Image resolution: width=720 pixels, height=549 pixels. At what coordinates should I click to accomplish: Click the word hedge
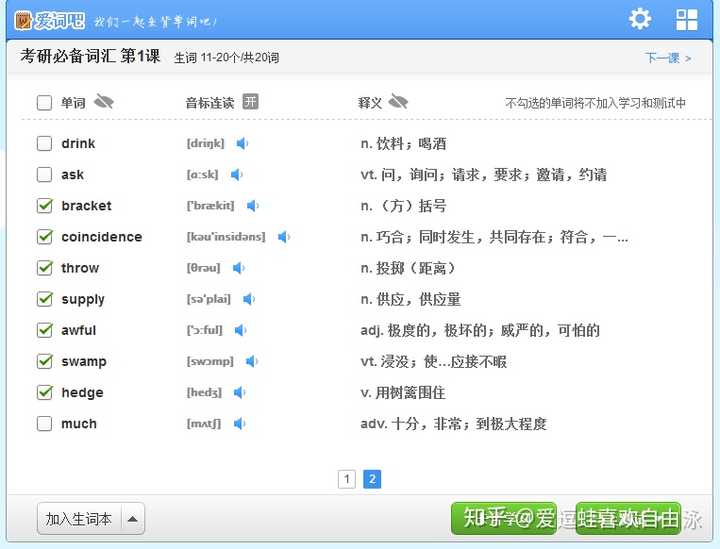click(x=82, y=393)
